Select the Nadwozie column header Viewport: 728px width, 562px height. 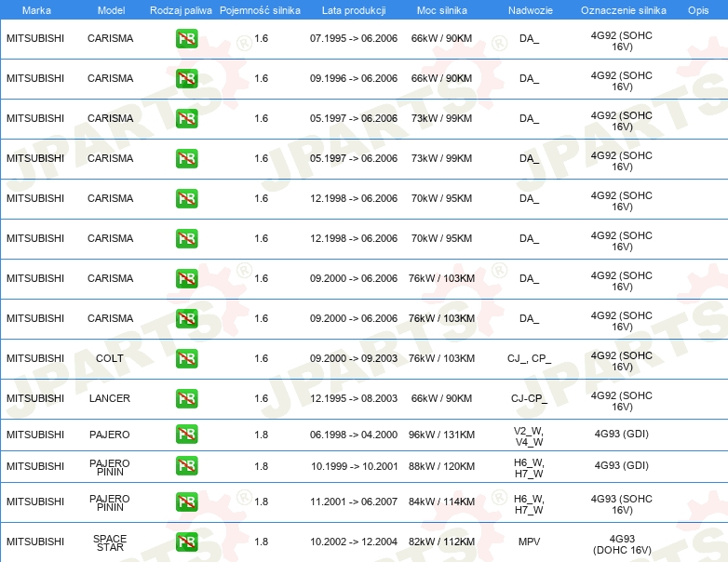point(531,10)
